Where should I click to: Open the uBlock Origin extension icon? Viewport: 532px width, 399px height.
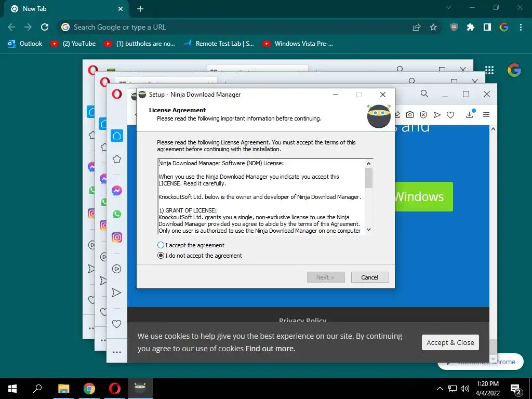click(x=454, y=27)
